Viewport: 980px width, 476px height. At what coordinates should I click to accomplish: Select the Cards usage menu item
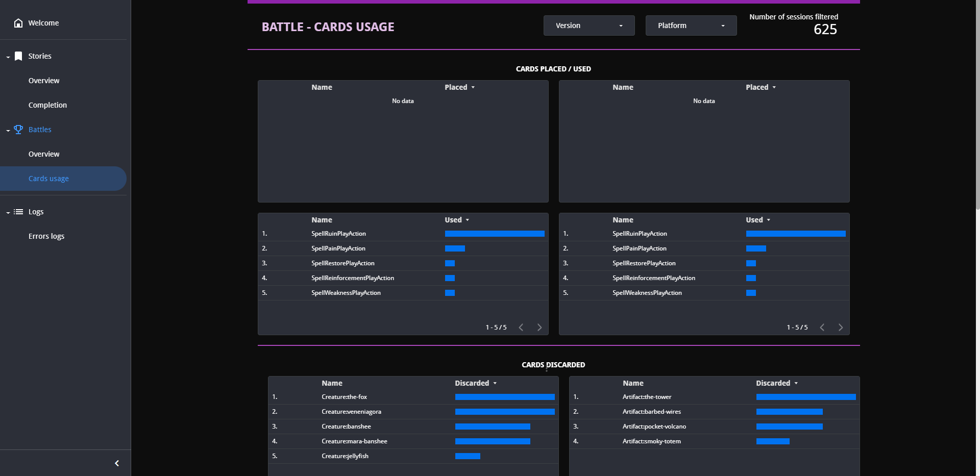[63, 179]
